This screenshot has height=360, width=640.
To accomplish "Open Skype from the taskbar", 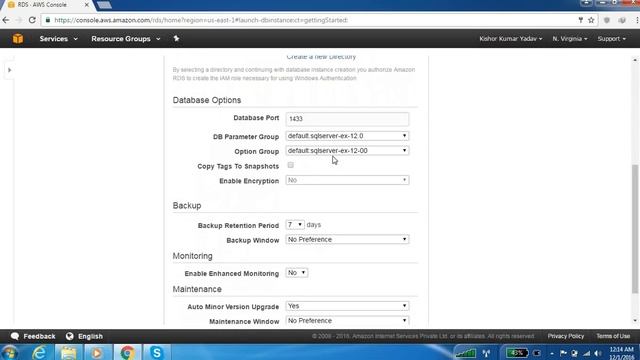I will pos(156,353).
